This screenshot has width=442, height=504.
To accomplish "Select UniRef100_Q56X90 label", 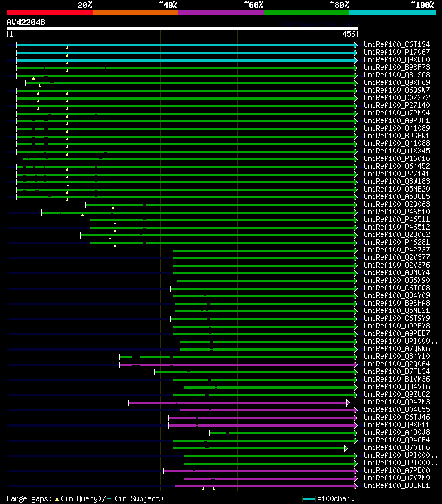I will [x=396, y=280].
